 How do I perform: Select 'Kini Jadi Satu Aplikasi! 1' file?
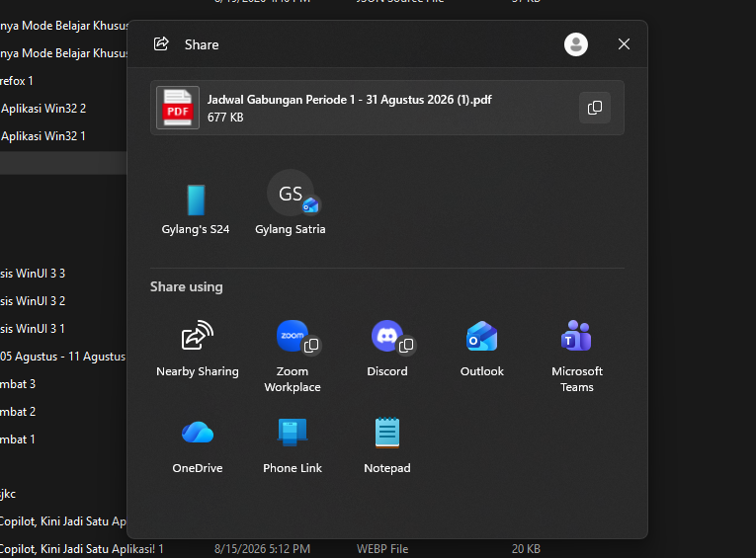coord(81,549)
